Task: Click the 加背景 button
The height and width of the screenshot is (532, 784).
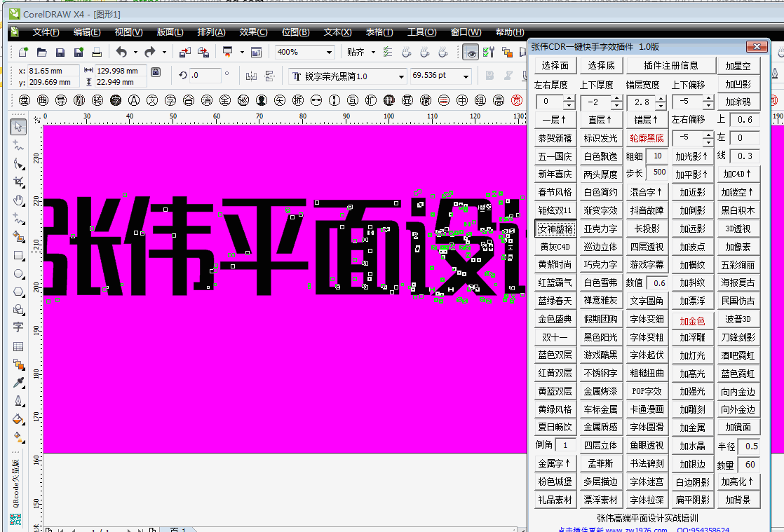Action: click(x=738, y=500)
